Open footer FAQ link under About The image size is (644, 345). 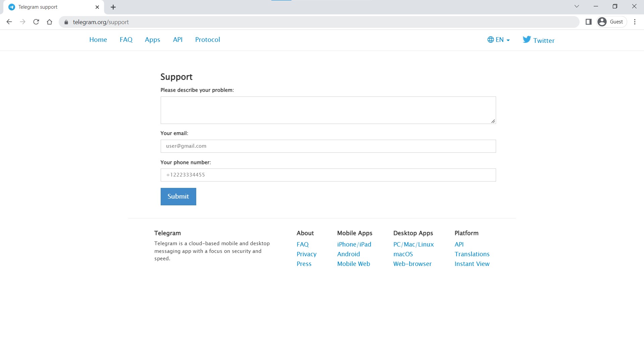tap(303, 245)
